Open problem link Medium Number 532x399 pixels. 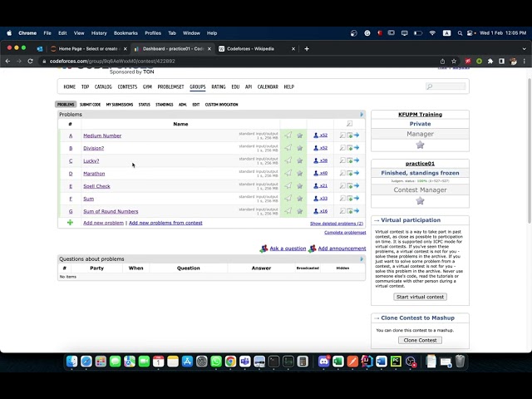102,135
